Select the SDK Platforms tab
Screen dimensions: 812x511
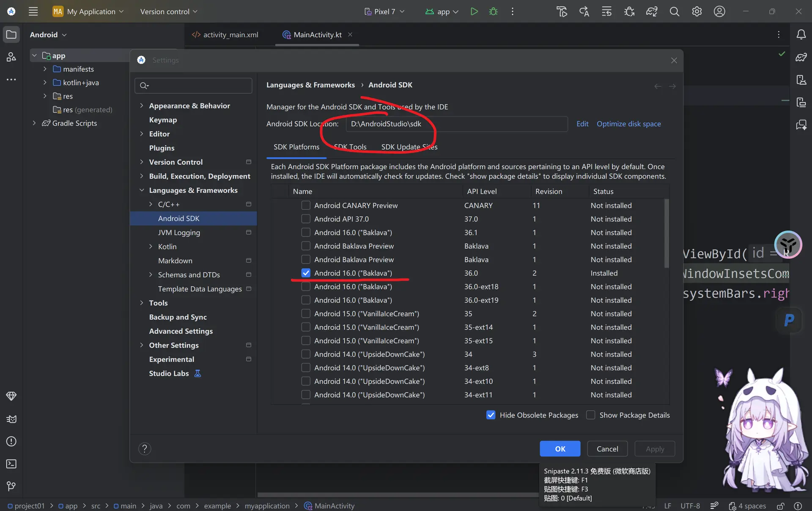[x=296, y=147]
